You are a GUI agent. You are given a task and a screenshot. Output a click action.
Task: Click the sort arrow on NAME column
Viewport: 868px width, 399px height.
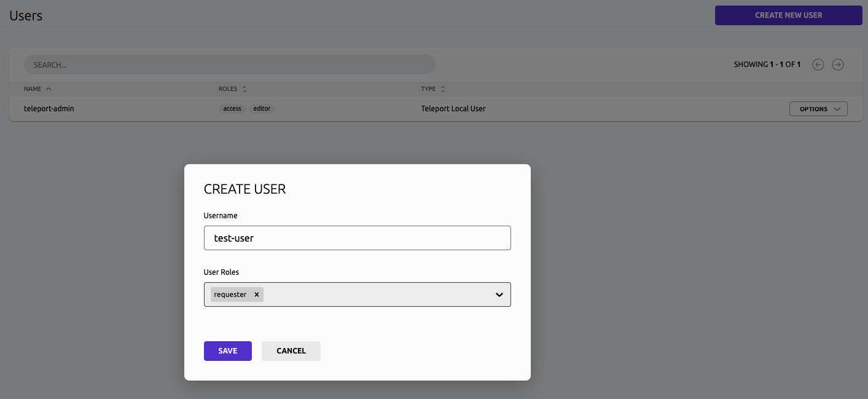click(x=48, y=88)
